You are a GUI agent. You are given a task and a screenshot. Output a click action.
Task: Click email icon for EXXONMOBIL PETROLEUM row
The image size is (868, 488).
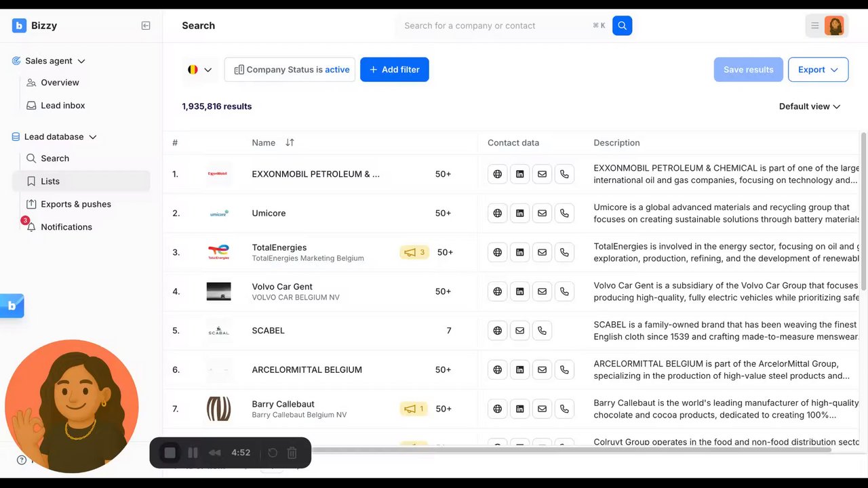542,174
